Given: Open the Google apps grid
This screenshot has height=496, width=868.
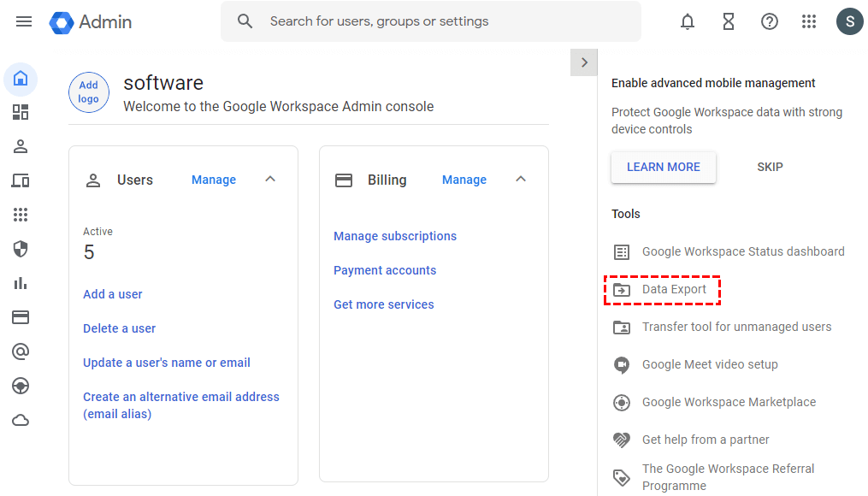Looking at the screenshot, I should tap(809, 21).
